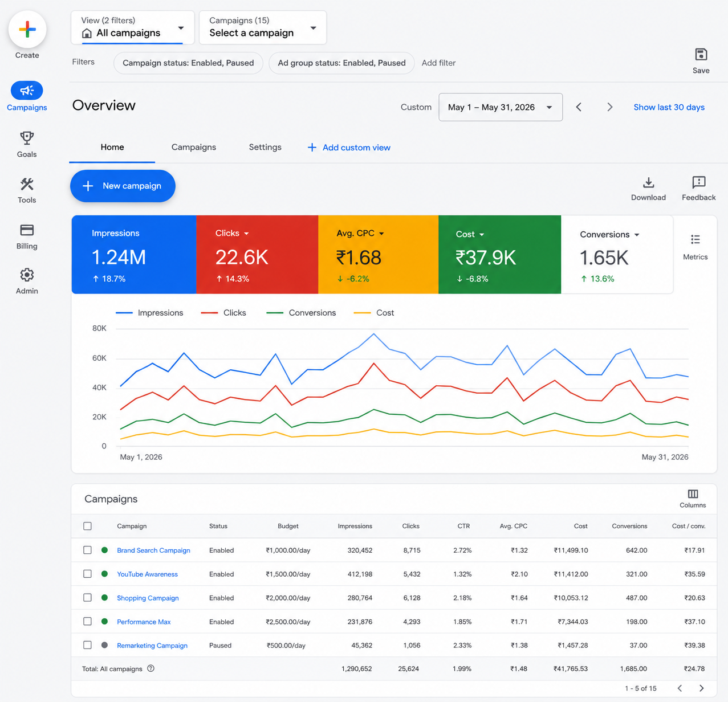Screen dimensions: 728x702
Task: Toggle Clicks line in chart legend
Action: [x=223, y=313]
